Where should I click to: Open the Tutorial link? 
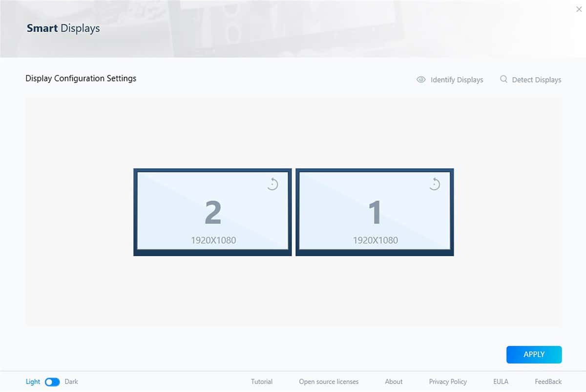click(x=262, y=382)
